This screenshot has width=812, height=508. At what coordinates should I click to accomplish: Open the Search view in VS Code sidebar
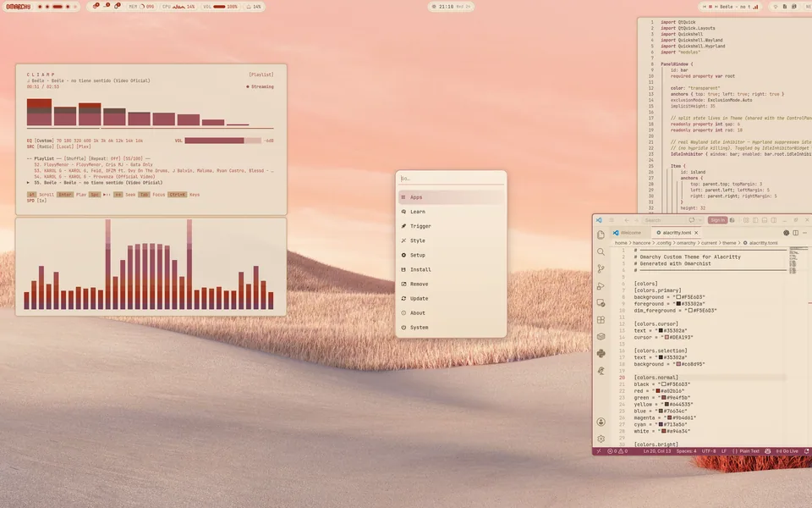point(601,252)
